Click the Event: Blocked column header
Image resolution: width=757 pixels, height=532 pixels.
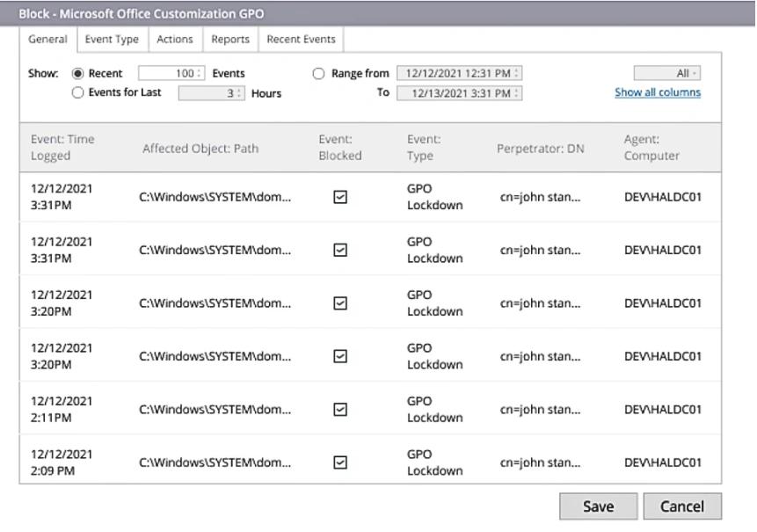(340, 147)
